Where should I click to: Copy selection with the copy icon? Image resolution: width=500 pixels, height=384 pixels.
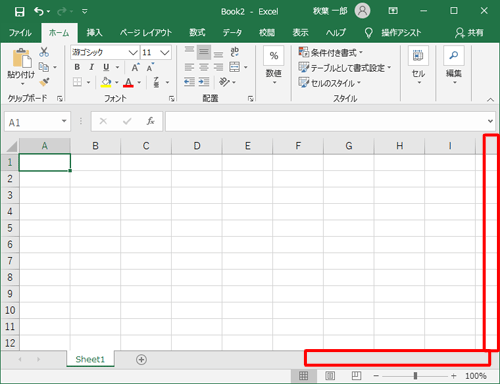[x=44, y=67]
